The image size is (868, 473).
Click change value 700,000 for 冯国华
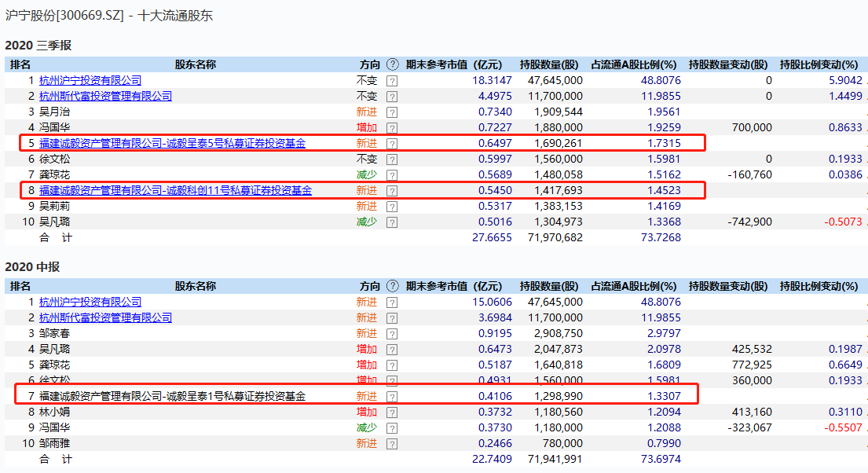752,127
